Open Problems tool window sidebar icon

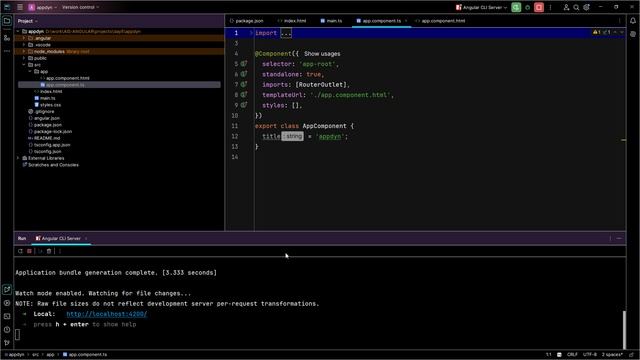point(7,330)
